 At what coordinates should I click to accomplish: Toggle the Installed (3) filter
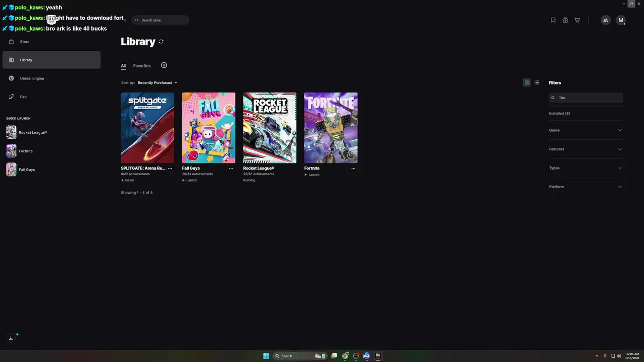559,113
